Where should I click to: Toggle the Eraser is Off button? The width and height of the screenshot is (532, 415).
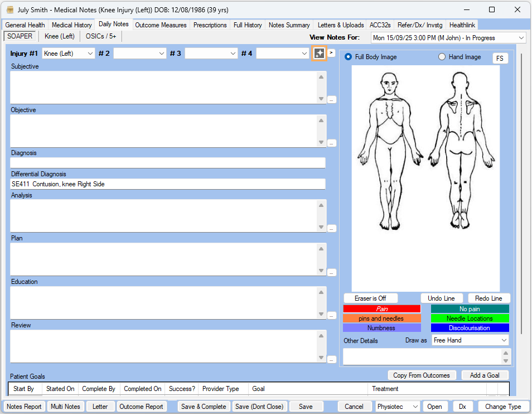pos(370,298)
